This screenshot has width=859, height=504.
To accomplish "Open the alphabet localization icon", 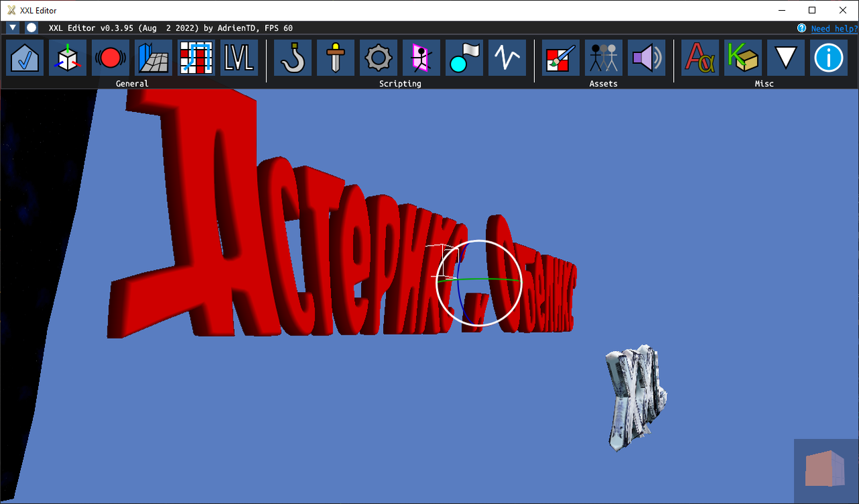I will tap(700, 58).
